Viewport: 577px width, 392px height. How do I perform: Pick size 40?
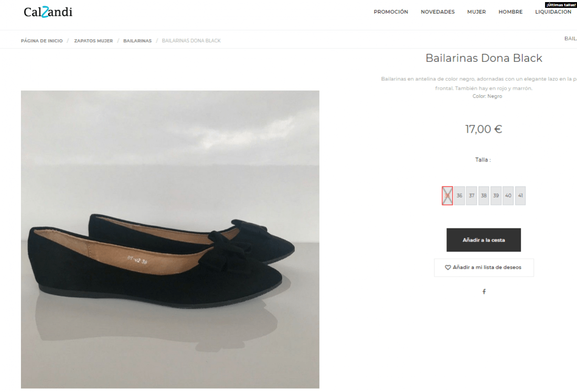point(508,195)
